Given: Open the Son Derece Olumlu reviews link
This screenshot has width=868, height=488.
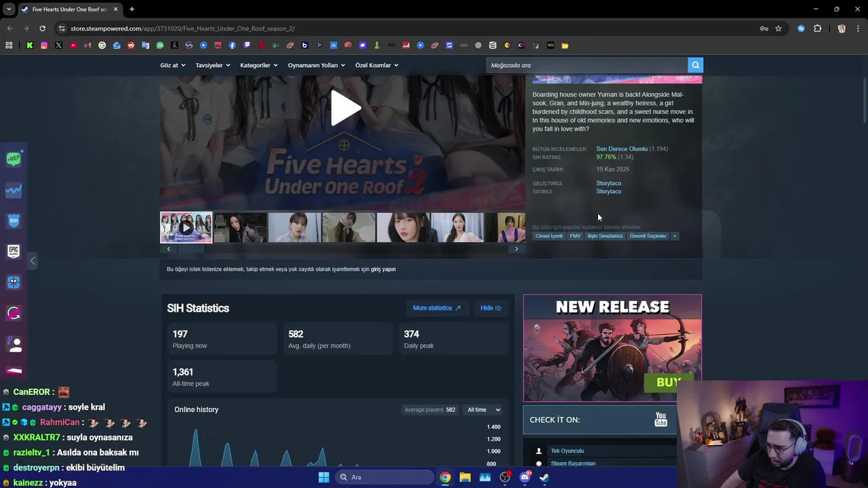Looking at the screenshot, I should pos(622,148).
